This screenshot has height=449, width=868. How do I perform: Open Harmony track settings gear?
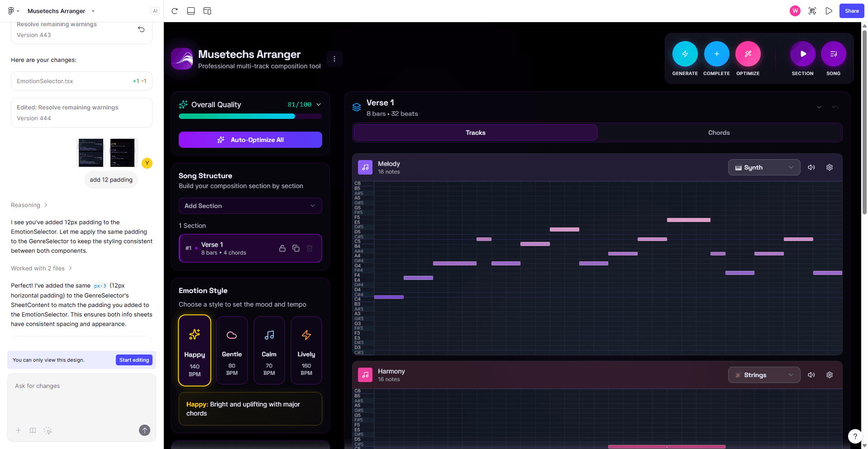pyautogui.click(x=830, y=375)
